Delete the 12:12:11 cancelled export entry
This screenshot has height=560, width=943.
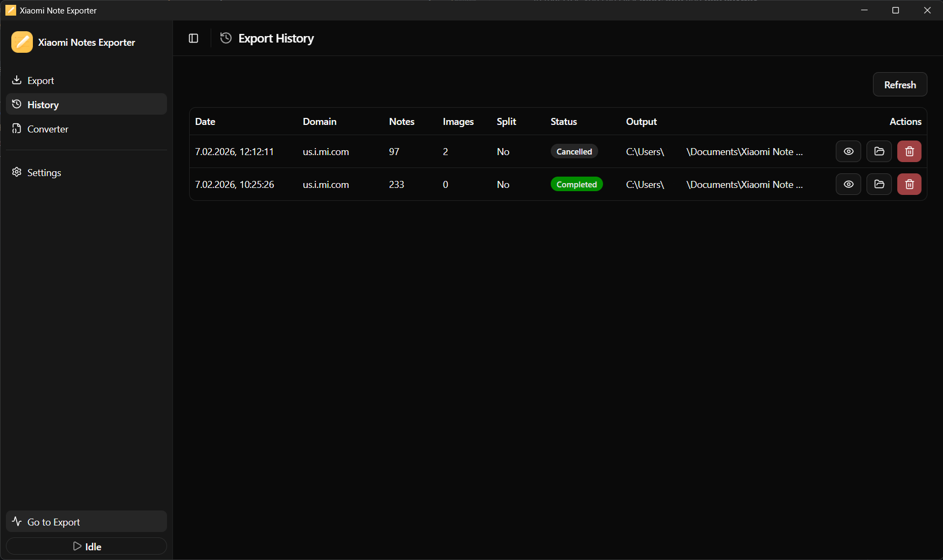pyautogui.click(x=909, y=151)
